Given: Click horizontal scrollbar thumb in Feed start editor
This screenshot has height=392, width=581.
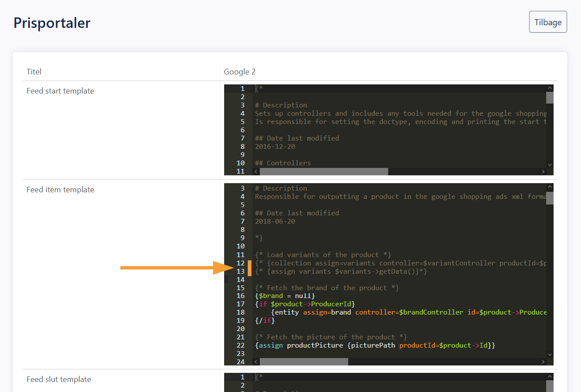Looking at the screenshot, I should point(324,171).
